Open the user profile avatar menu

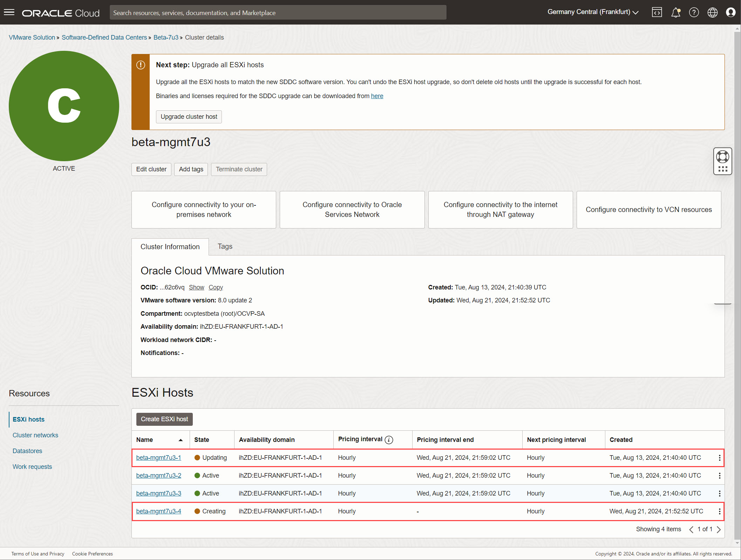coord(730,12)
